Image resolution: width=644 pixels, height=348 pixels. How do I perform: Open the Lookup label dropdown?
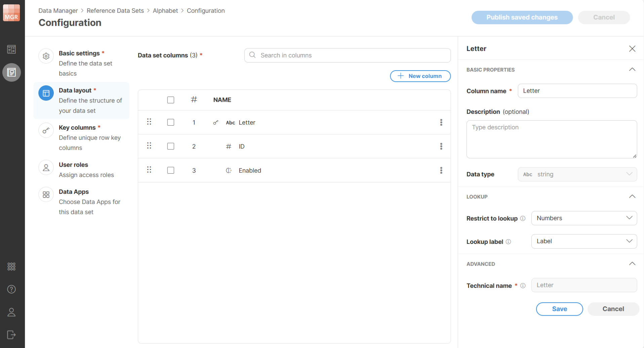click(x=584, y=241)
